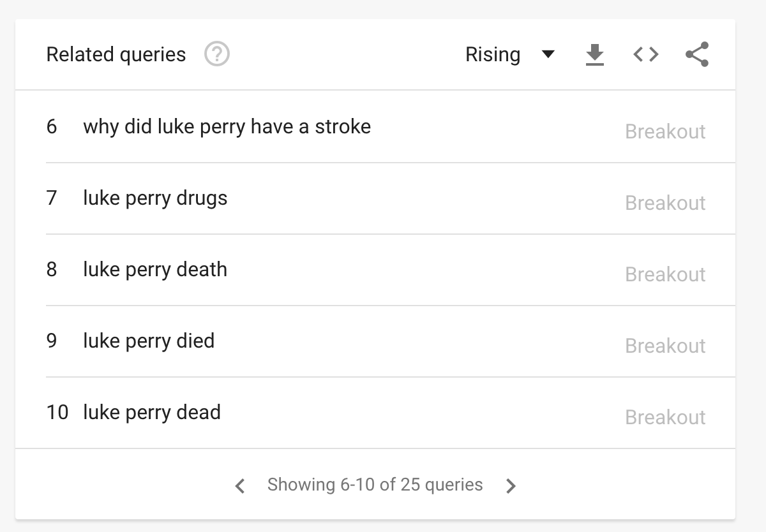
Task: Share the Related queries card
Action: point(697,54)
